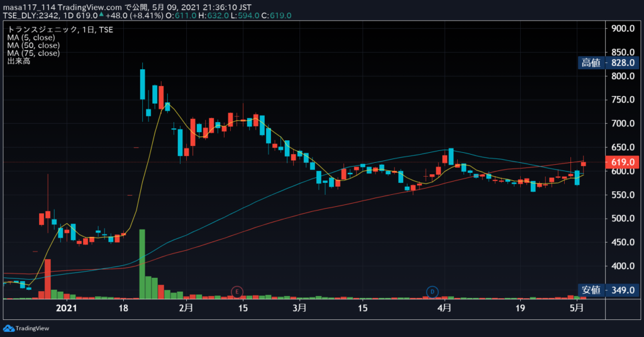
Task: Click the 650.0 price axis value
Action: (623, 147)
